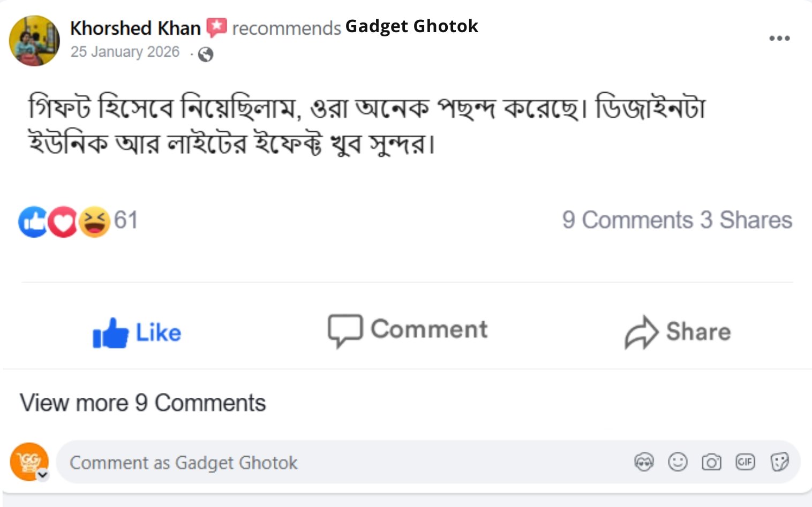The width and height of the screenshot is (812, 507).
Task: Click the recommends star badge icon
Action: tap(216, 27)
